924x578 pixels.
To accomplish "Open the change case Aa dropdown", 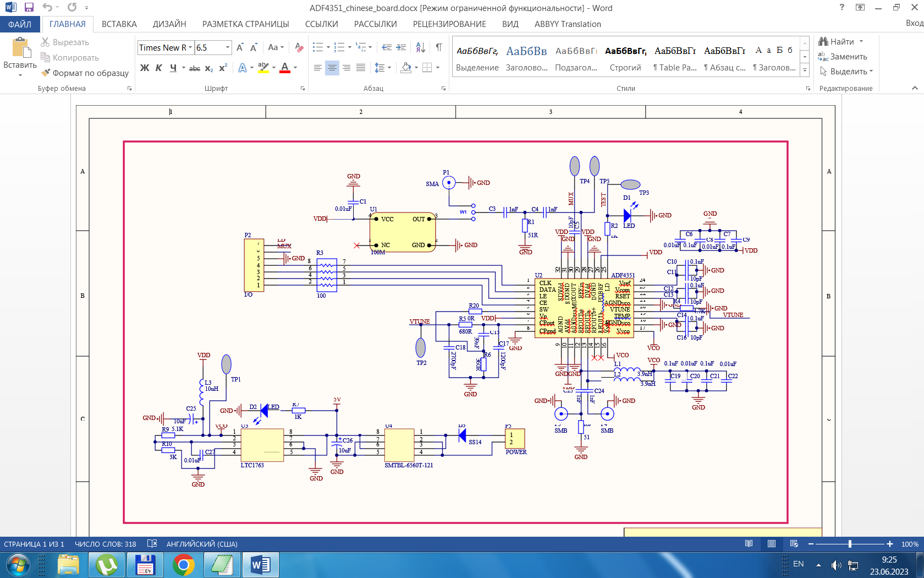I will click(x=276, y=48).
